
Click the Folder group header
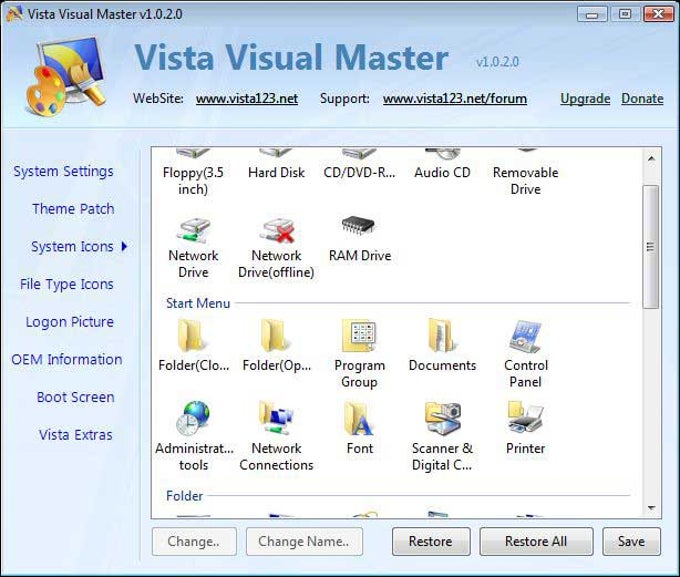184,496
